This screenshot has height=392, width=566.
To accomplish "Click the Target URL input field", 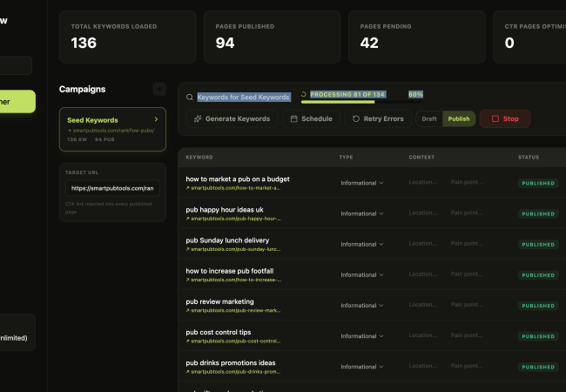I will tap(112, 187).
